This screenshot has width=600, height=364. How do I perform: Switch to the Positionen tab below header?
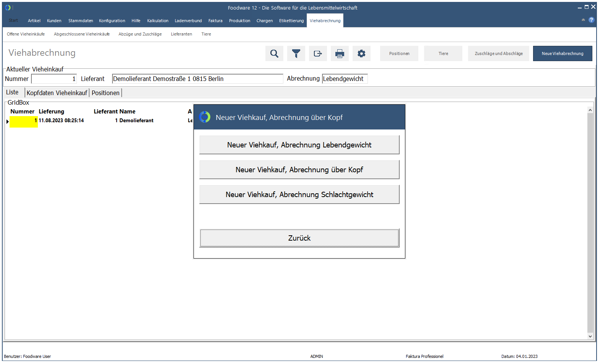106,93
